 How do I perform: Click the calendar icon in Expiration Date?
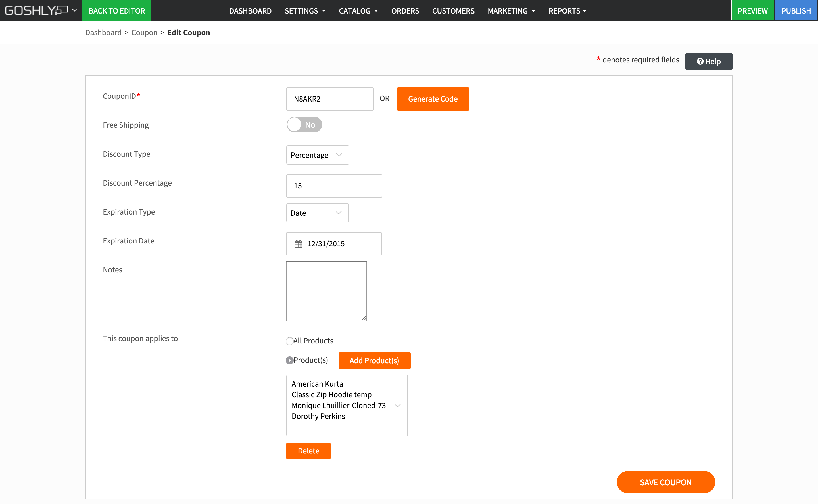(298, 244)
